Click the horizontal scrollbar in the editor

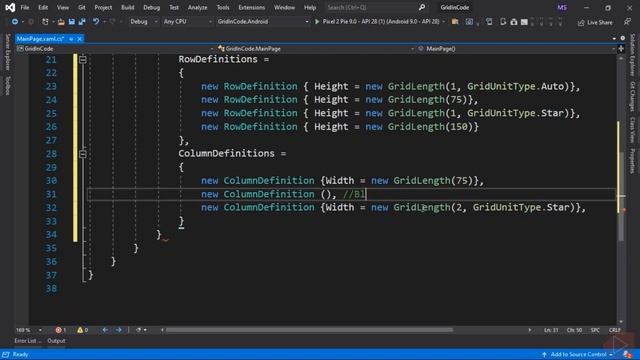(x=309, y=330)
